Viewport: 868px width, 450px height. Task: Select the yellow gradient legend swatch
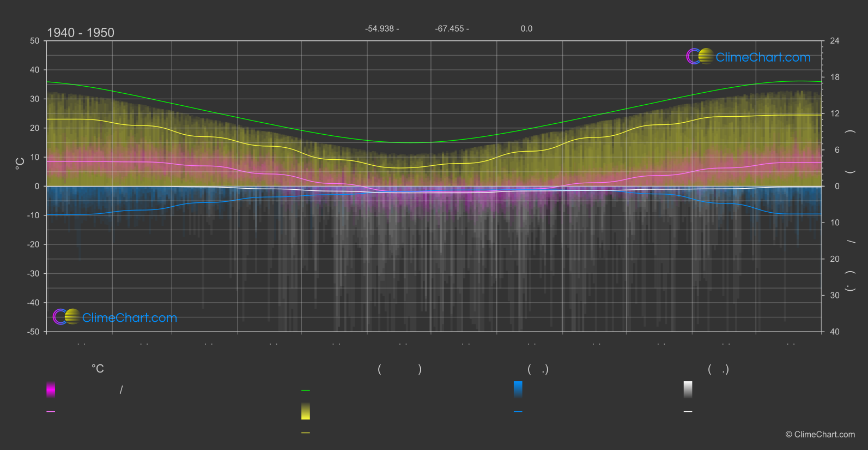(306, 411)
